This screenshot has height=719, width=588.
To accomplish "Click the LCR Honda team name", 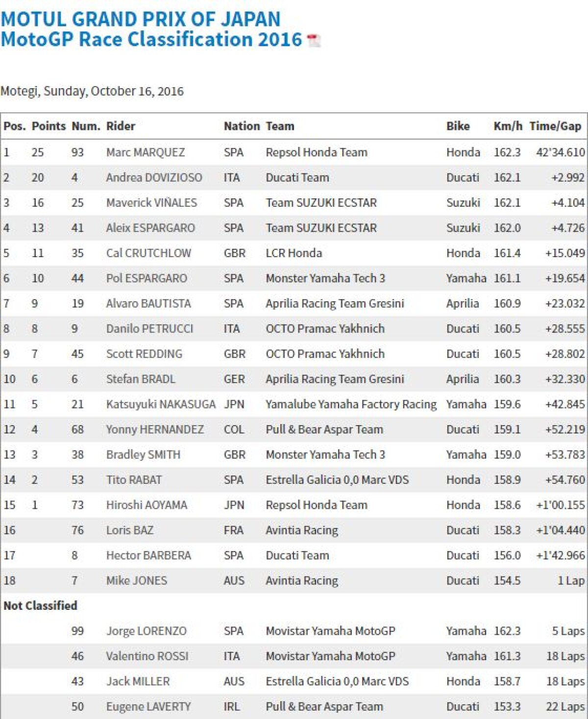I will click(294, 253).
